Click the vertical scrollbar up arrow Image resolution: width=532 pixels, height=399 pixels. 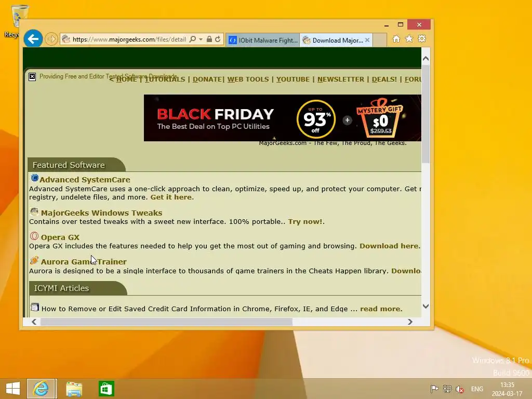(x=426, y=59)
